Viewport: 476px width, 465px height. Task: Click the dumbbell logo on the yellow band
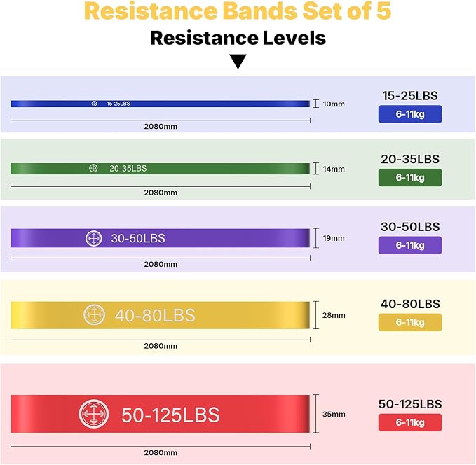point(94,315)
